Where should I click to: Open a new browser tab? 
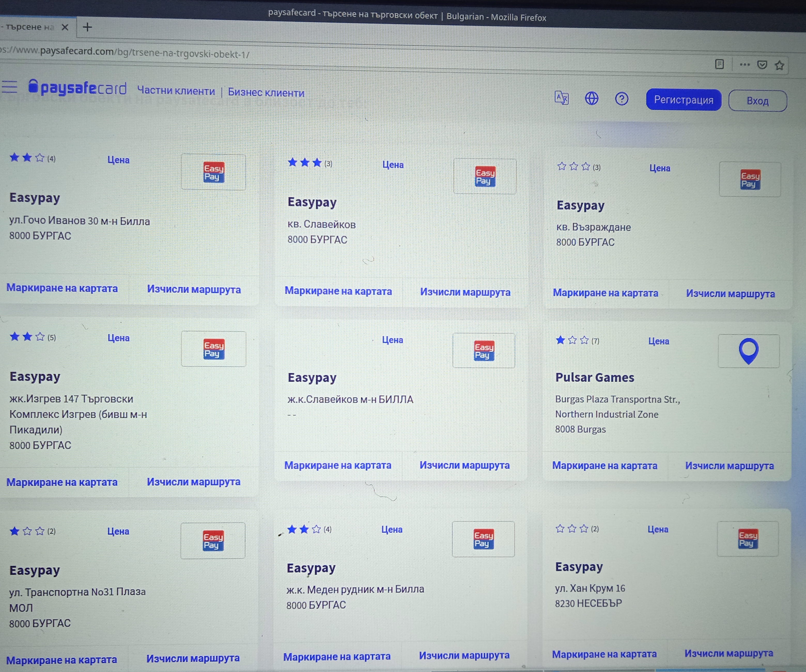click(88, 27)
